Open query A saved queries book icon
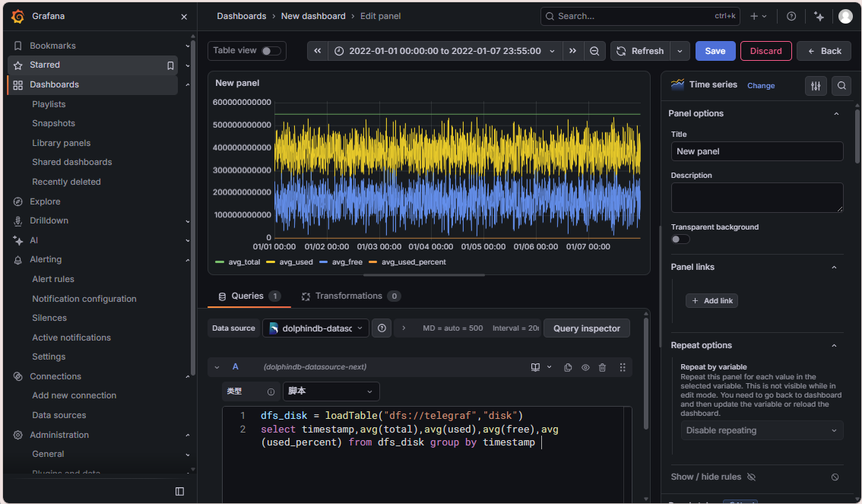This screenshot has width=862, height=504. coord(535,367)
